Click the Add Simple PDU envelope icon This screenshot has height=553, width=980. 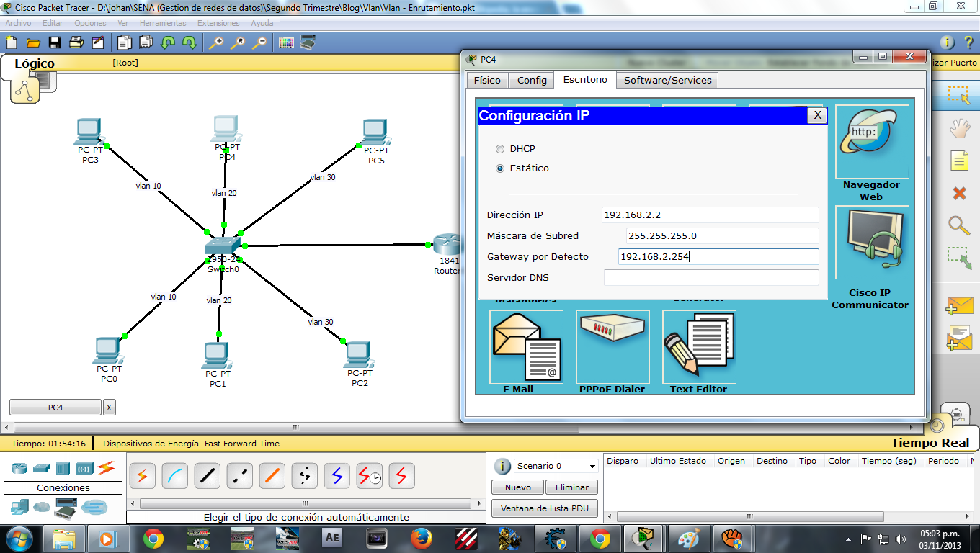click(959, 306)
